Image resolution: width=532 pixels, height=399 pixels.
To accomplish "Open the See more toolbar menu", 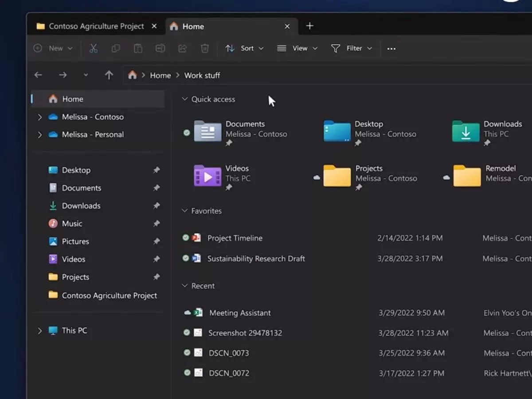I will point(391,48).
